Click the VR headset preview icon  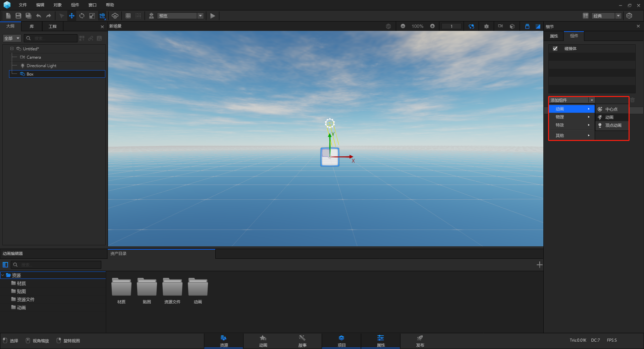(151, 16)
